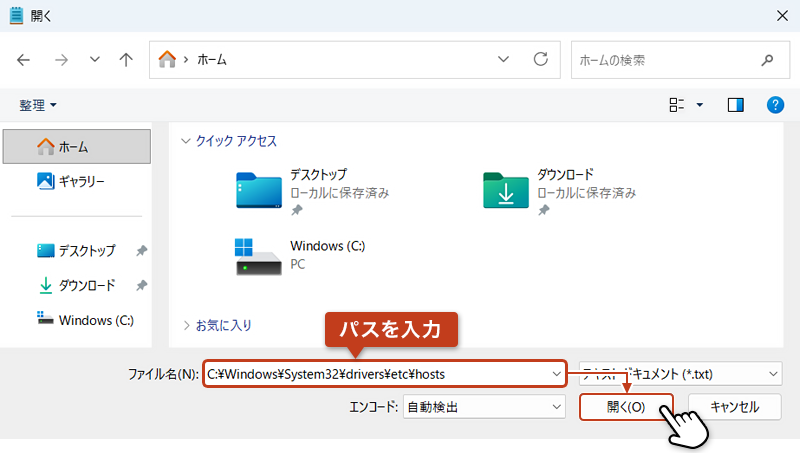Expand the file name history dropdown
The width and height of the screenshot is (800, 453).
pyautogui.click(x=557, y=374)
